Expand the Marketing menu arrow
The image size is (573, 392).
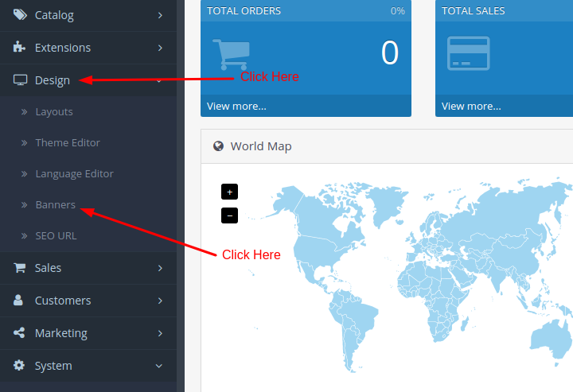(160, 333)
